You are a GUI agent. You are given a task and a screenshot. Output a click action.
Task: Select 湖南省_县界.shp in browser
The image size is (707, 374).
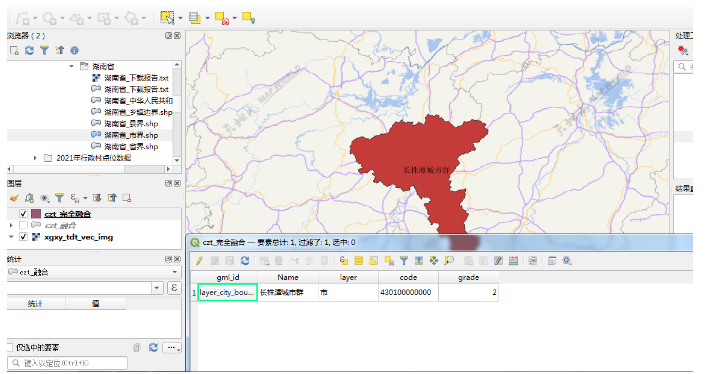pos(131,124)
